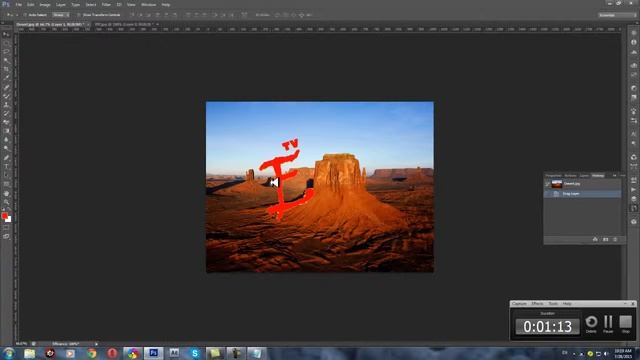
Task: Select the Move tool in the toolbox
Action: tap(6, 34)
